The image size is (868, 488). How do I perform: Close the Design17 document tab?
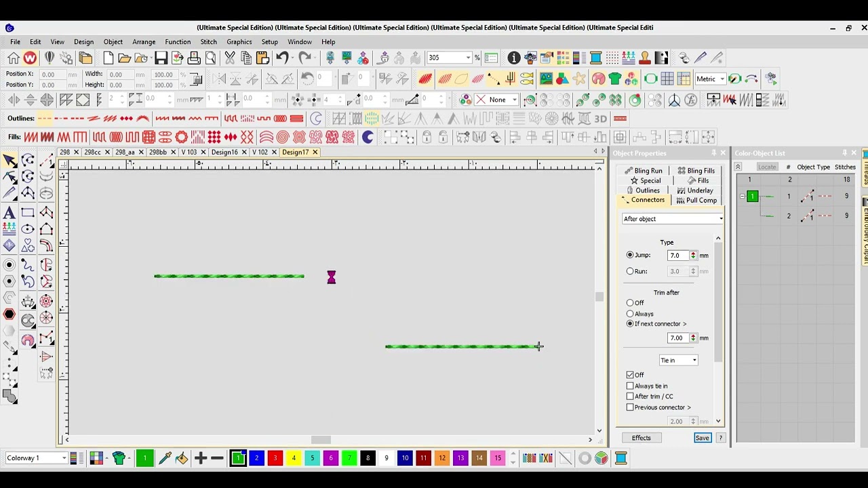pos(315,152)
